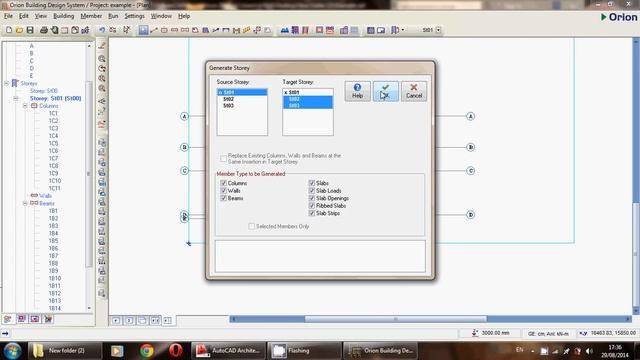Open the Member menu
Image resolution: width=640 pixels, height=360 pixels.
(x=91, y=16)
